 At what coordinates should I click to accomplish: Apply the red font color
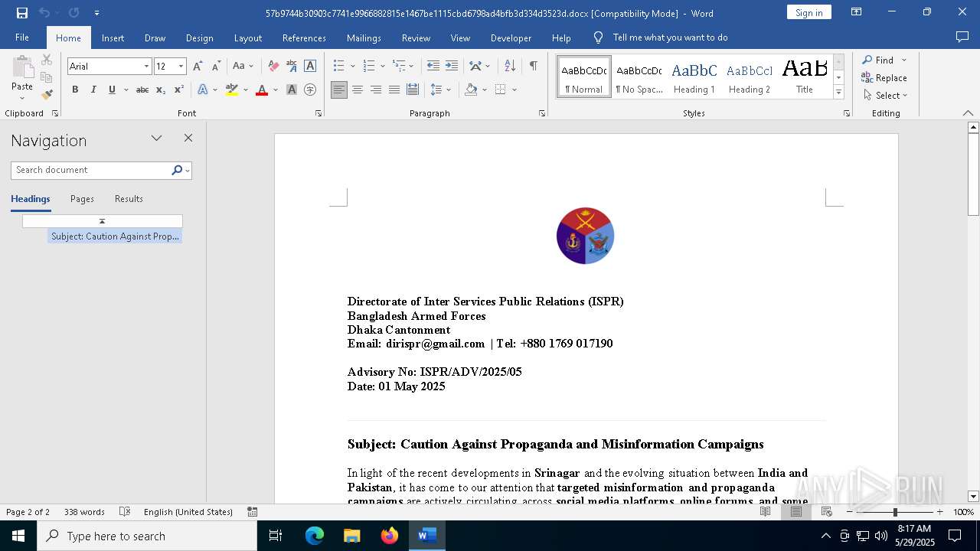[262, 90]
